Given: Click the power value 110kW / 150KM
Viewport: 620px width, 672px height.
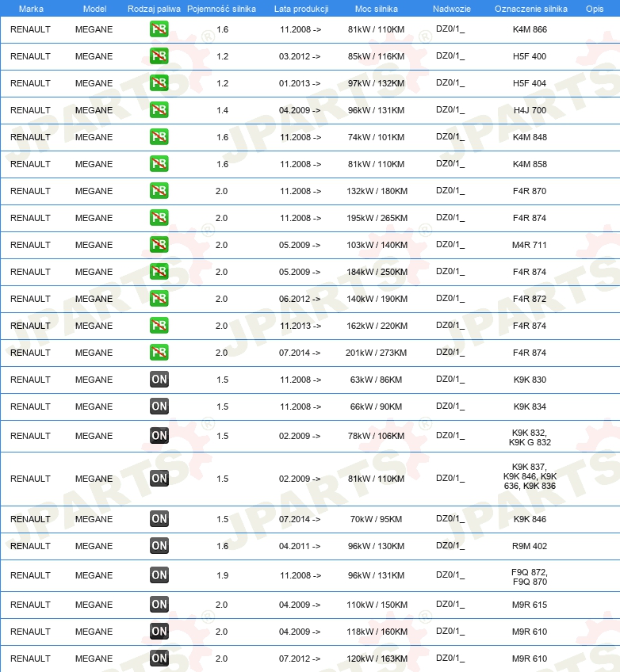Looking at the screenshot, I should click(x=377, y=605).
